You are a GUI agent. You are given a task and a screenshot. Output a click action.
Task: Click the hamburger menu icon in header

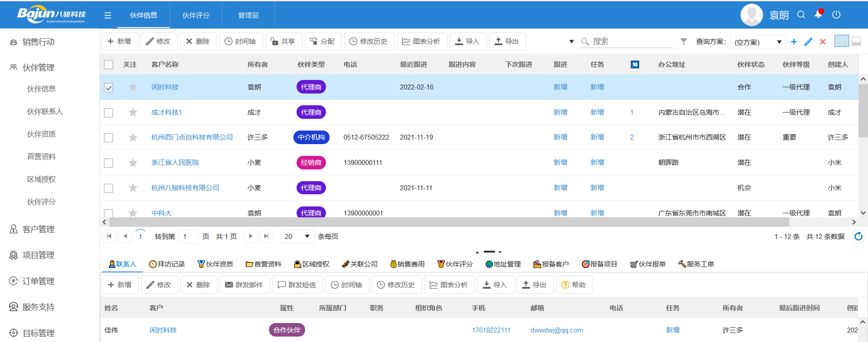[x=108, y=15]
